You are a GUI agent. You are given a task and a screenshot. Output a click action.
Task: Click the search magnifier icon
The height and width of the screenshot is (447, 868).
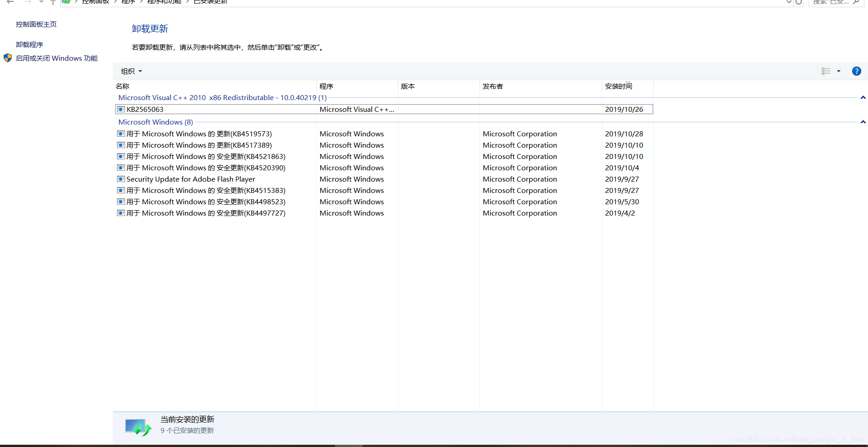[855, 2]
